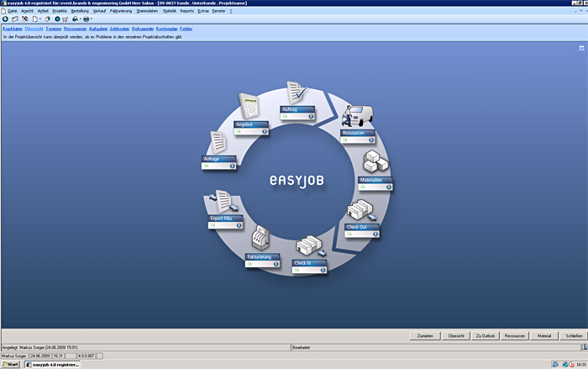The width and height of the screenshot is (588, 369).
Task: Click the bottom Übersicht button
Action: tap(456, 335)
